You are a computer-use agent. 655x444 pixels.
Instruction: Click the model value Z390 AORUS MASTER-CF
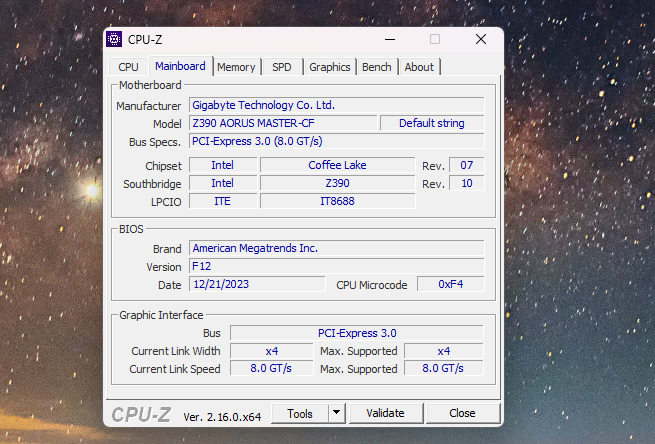tap(283, 123)
